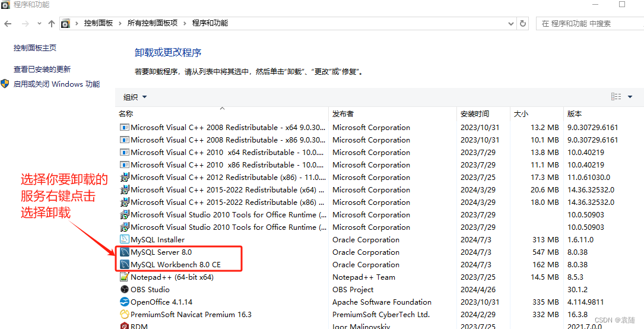Click the OpenOffice 4.1.14 icon

pyautogui.click(x=125, y=302)
